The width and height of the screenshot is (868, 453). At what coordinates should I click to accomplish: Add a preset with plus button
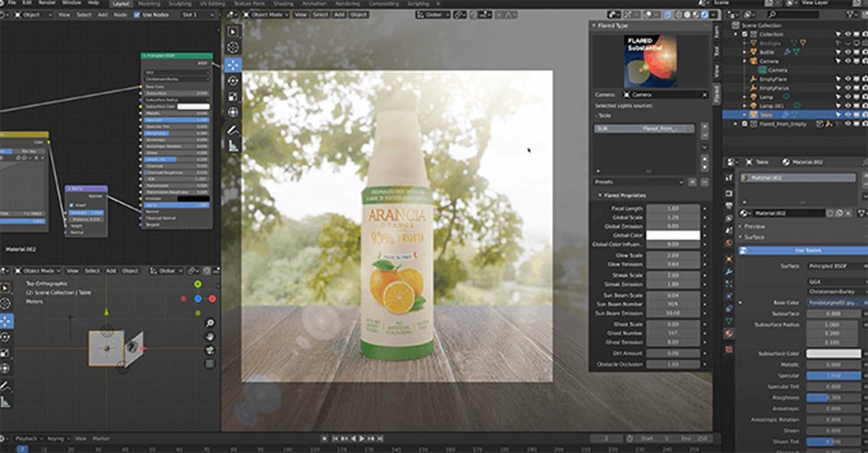click(x=692, y=181)
